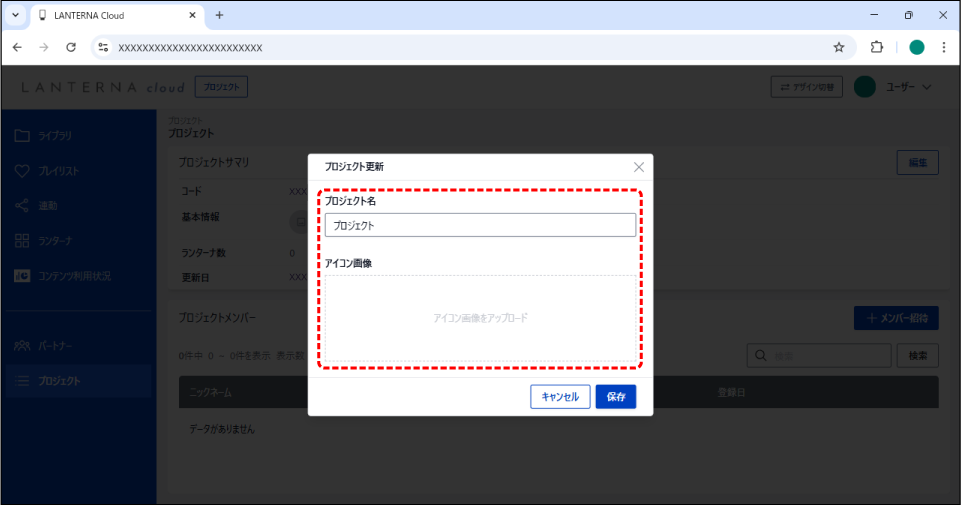This screenshot has height=505, width=961.
Task: Expand the ユーザー account dropdown
Action: click(x=926, y=88)
